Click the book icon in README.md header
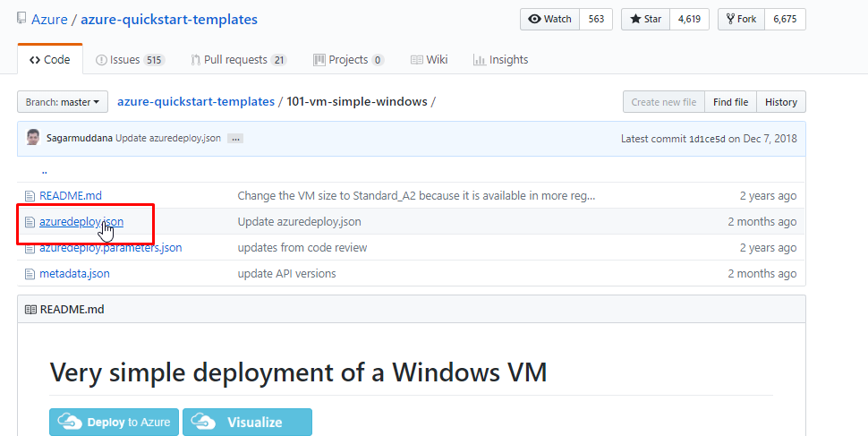 click(31, 310)
